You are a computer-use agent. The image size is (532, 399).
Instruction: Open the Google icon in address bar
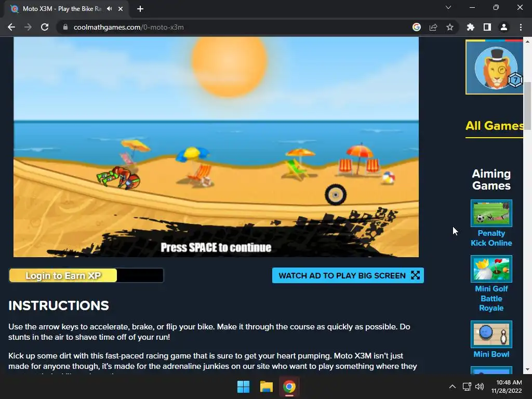click(x=417, y=27)
